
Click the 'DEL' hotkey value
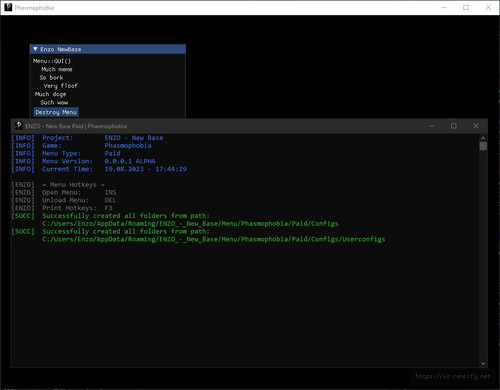110,200
